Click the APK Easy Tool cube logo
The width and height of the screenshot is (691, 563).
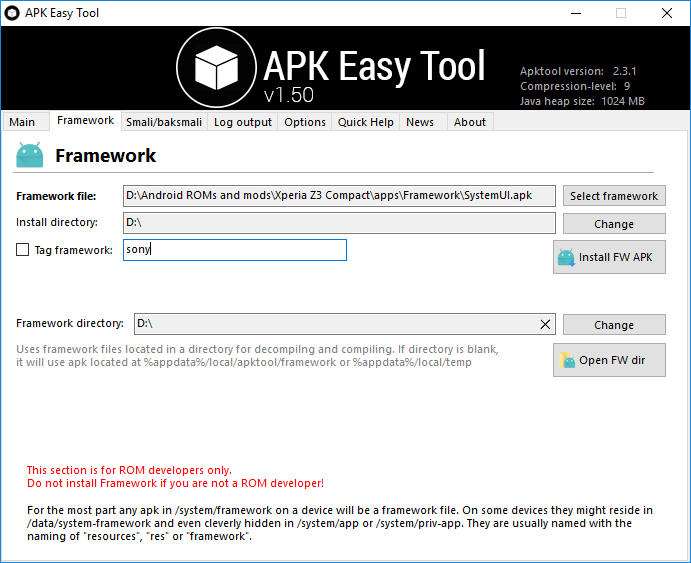tap(216, 67)
